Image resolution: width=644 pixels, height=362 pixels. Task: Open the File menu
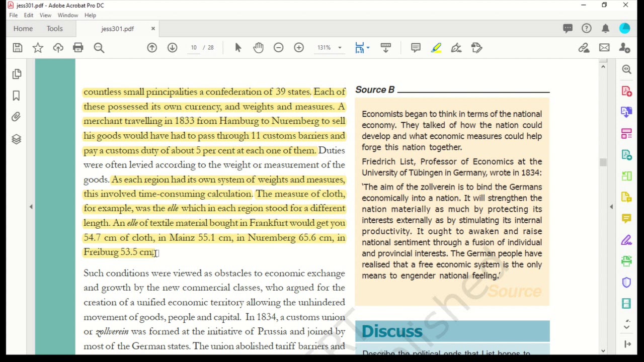(x=14, y=15)
